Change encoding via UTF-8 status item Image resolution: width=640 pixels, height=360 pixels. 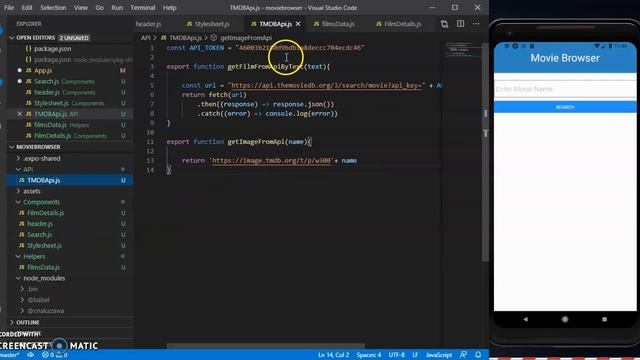397,355
